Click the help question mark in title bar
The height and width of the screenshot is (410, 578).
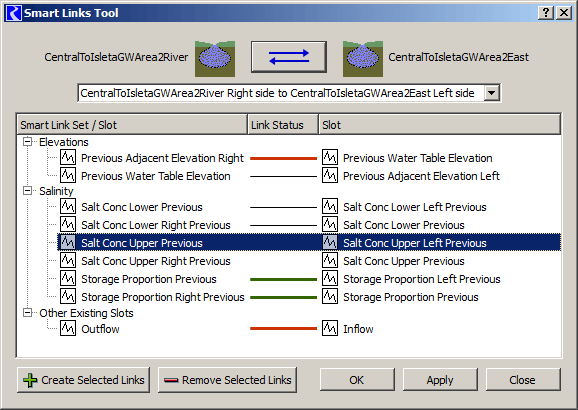coord(546,13)
